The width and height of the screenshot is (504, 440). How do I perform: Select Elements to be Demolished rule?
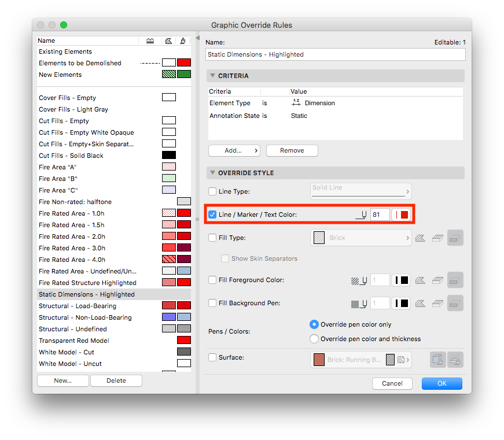[x=114, y=63]
